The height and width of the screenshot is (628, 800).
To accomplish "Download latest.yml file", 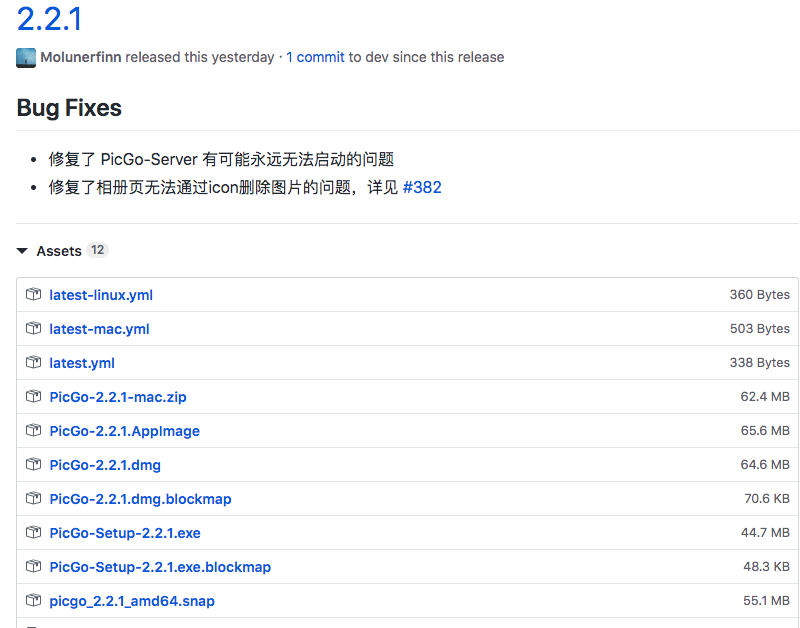I will point(82,363).
